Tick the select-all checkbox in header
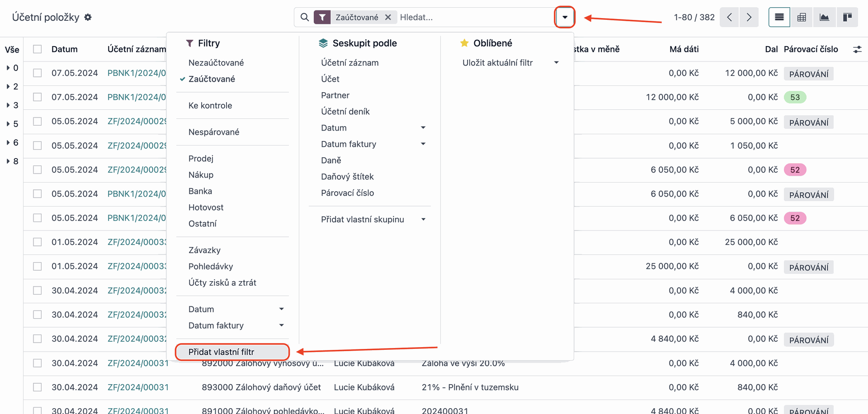 click(x=38, y=49)
